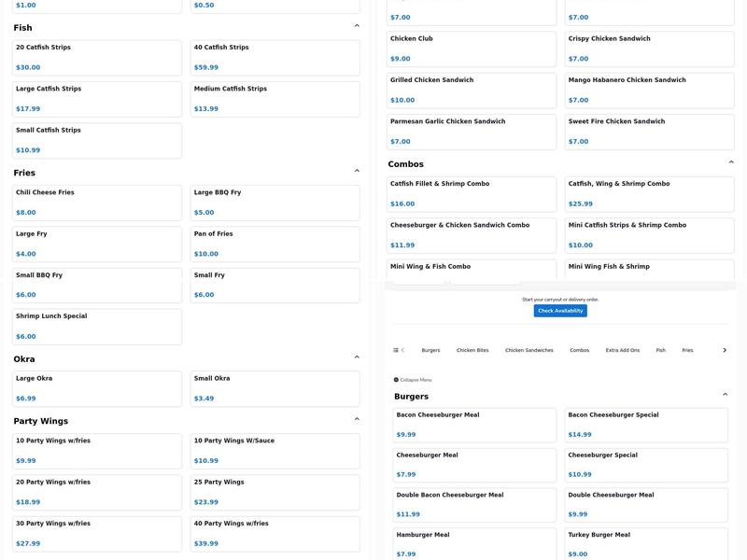Image resolution: width=747 pixels, height=560 pixels.
Task: Collapse the Fish section
Action: (357, 26)
